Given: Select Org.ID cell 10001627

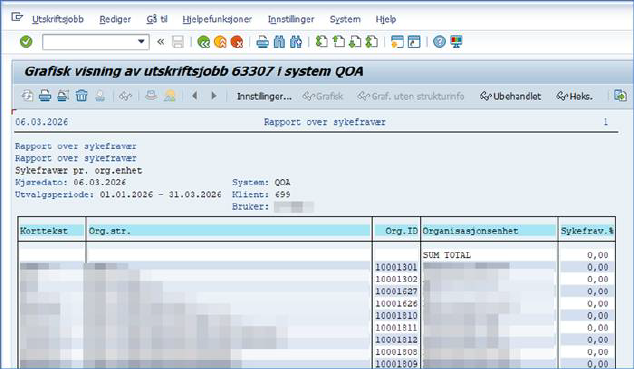Looking at the screenshot, I should pos(396,291).
